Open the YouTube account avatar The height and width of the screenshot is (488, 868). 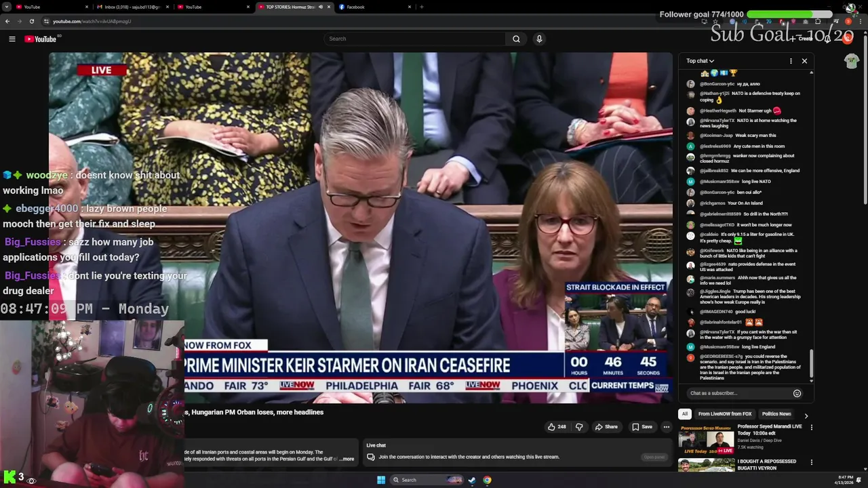(x=848, y=39)
